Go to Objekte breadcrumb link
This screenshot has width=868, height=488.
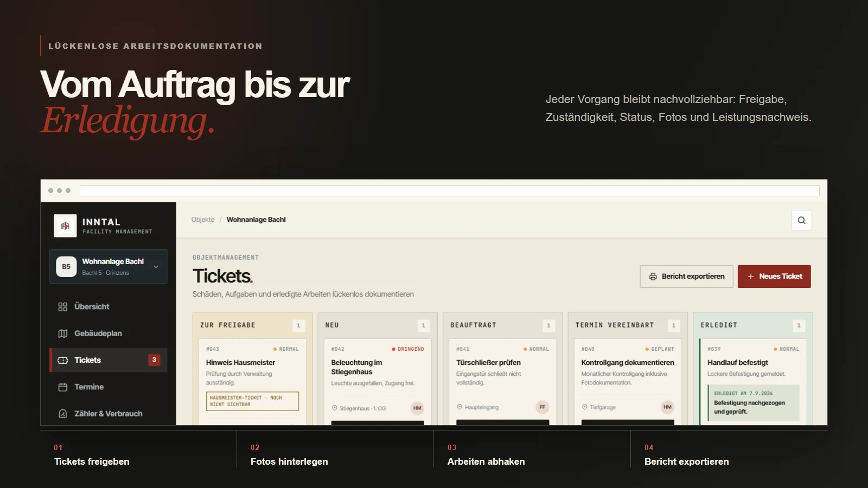tap(203, 220)
